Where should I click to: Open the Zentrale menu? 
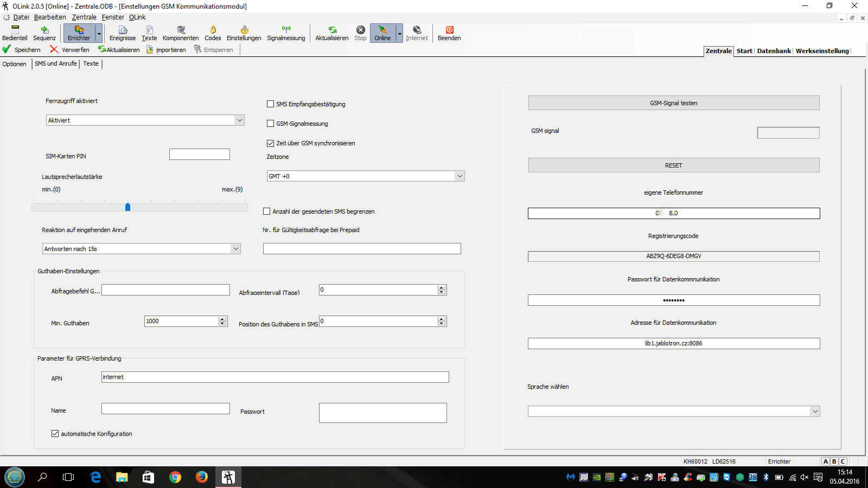coord(84,17)
